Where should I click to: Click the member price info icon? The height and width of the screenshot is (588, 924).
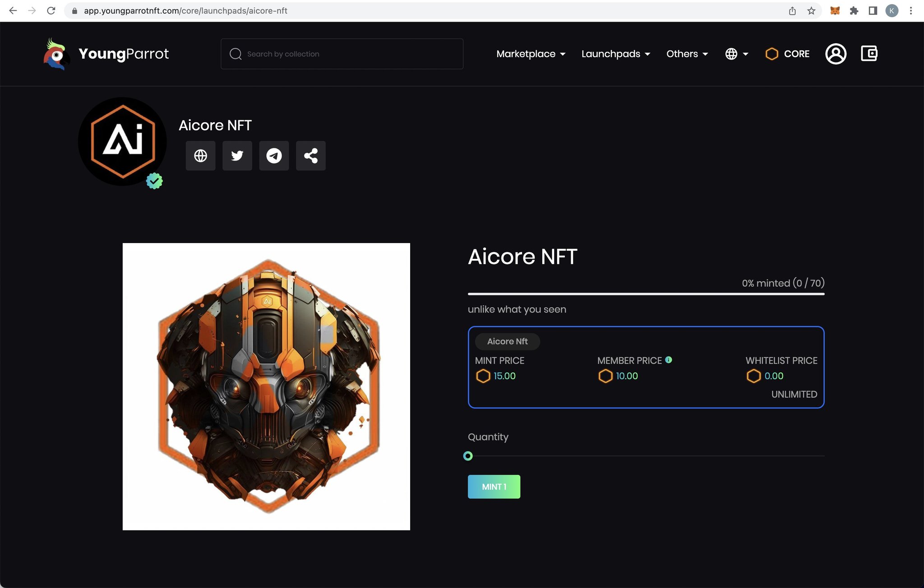click(x=669, y=359)
